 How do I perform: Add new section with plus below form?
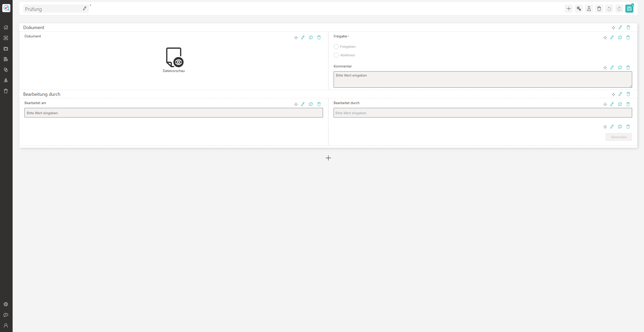(328, 158)
